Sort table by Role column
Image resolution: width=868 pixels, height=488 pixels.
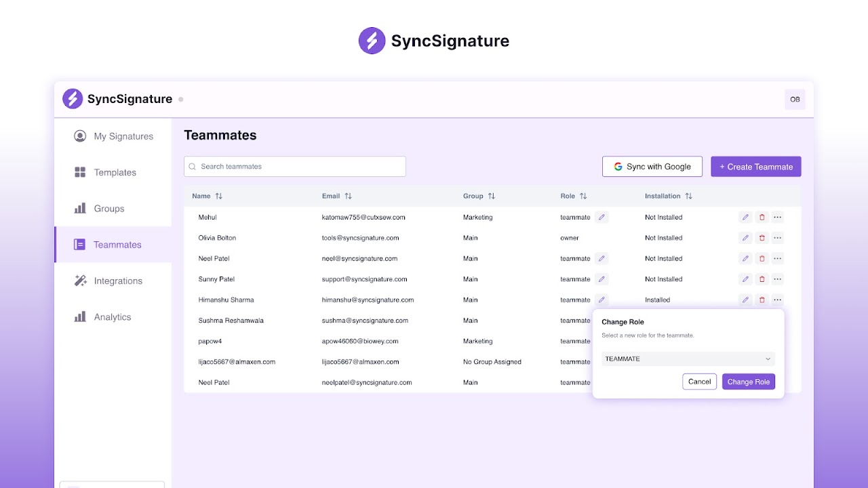pos(583,196)
